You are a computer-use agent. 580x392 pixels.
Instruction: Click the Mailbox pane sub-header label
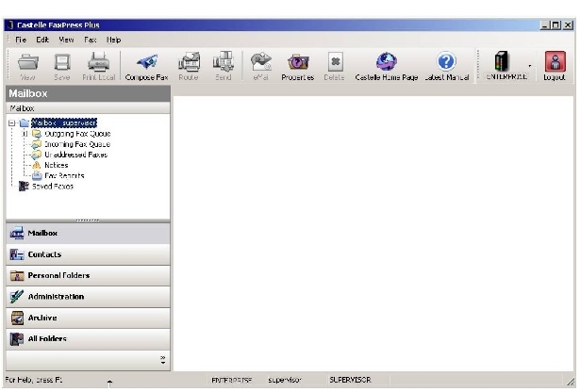[22, 108]
